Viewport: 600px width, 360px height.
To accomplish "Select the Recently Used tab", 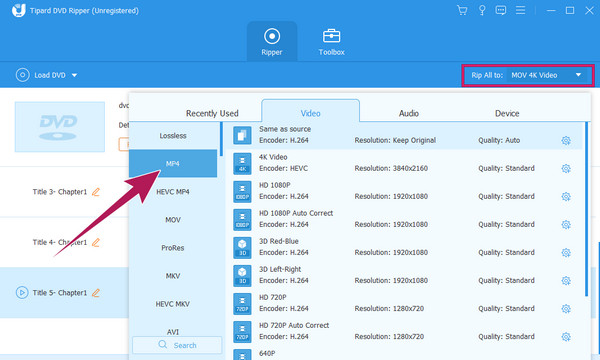I will 212,113.
